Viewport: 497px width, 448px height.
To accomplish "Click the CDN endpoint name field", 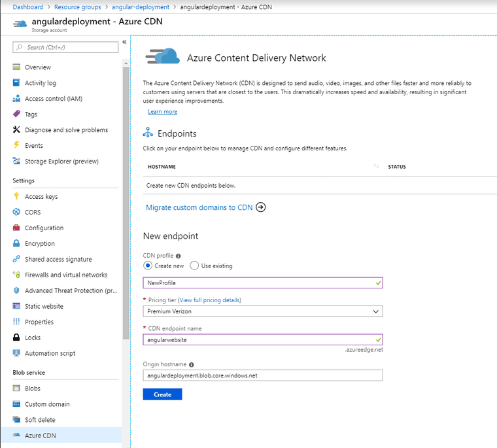I will 258,339.
